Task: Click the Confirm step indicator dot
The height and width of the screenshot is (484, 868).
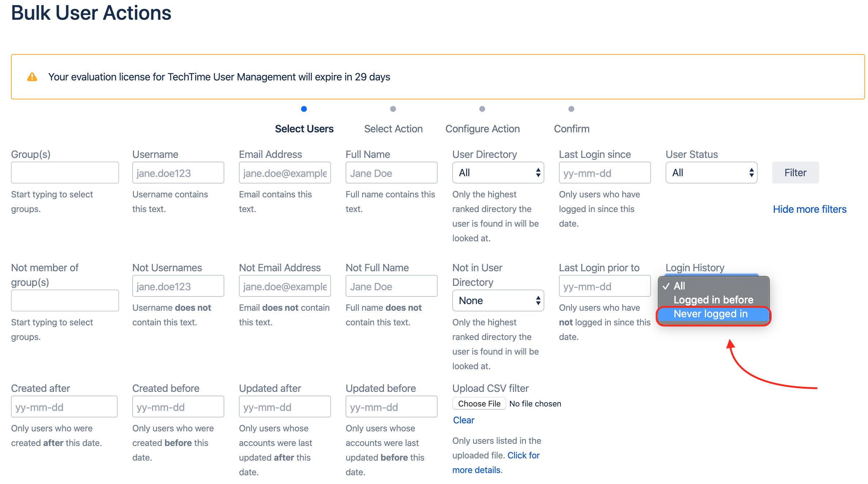Action: click(571, 109)
